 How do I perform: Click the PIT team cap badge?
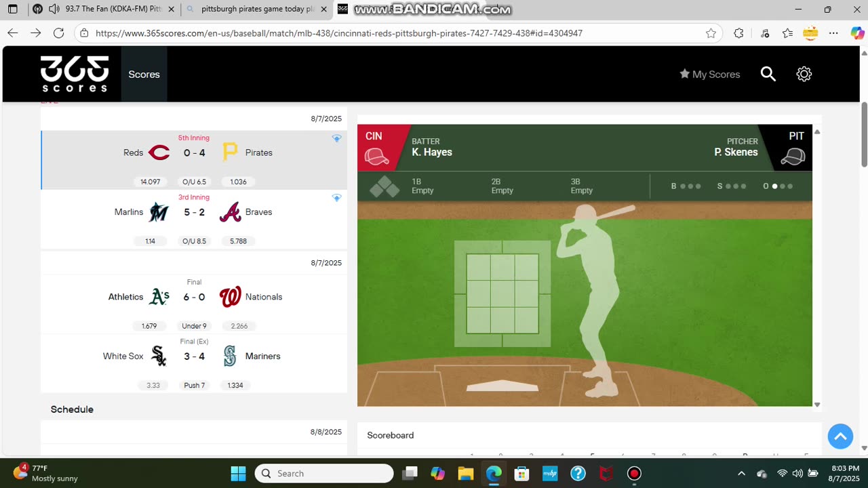point(793,157)
